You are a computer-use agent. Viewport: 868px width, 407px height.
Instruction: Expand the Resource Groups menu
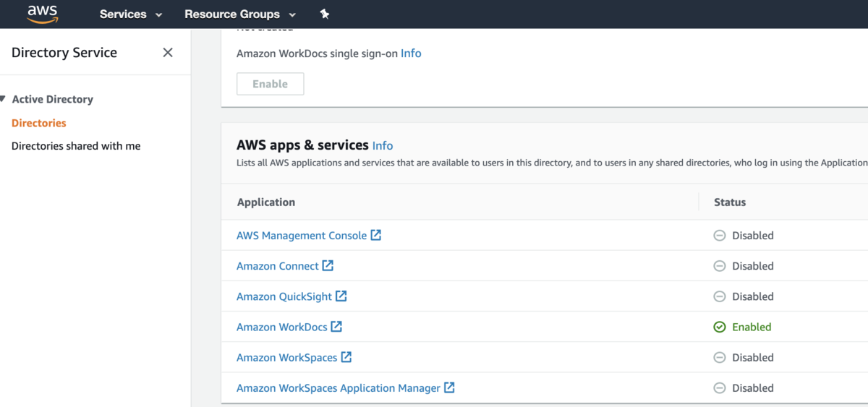240,14
